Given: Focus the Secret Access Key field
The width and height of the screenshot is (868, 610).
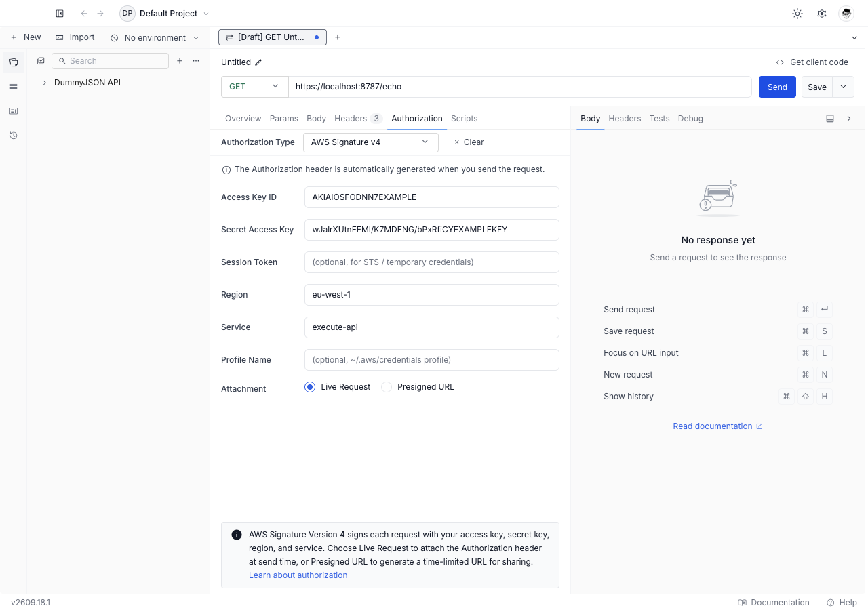Looking at the screenshot, I should pyautogui.click(x=432, y=230).
